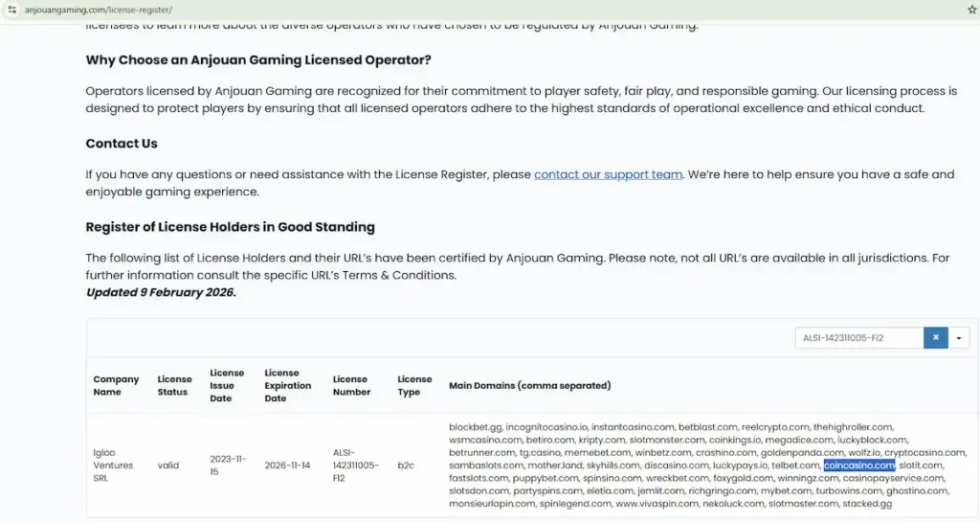This screenshot has height=522, width=980.
Task: Click the 'valid' license status cell
Action: pos(168,465)
